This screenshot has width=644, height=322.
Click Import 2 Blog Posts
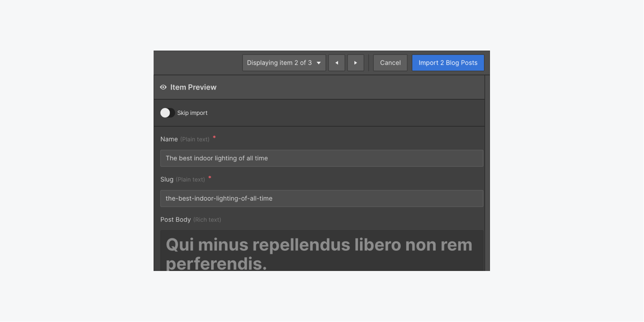447,63
